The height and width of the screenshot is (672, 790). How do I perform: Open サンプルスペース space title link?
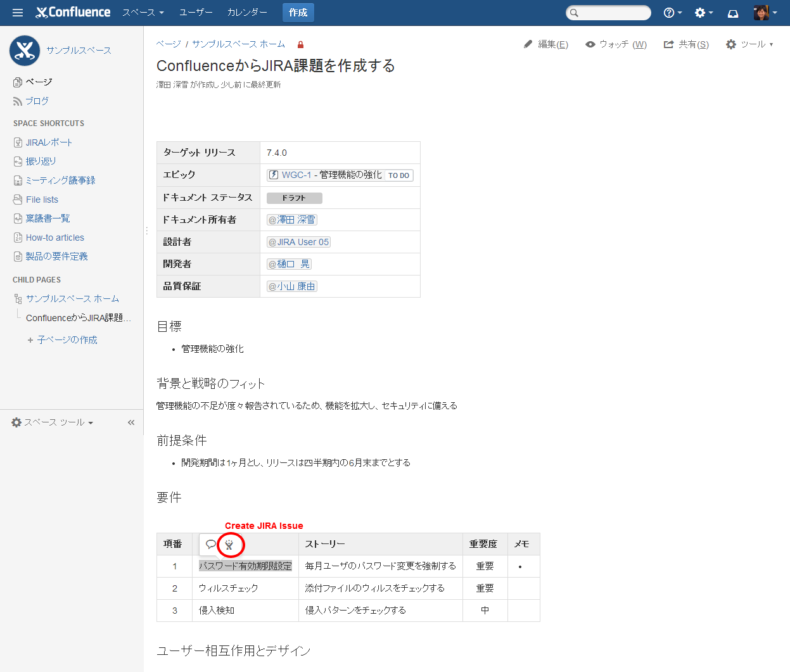(x=79, y=51)
